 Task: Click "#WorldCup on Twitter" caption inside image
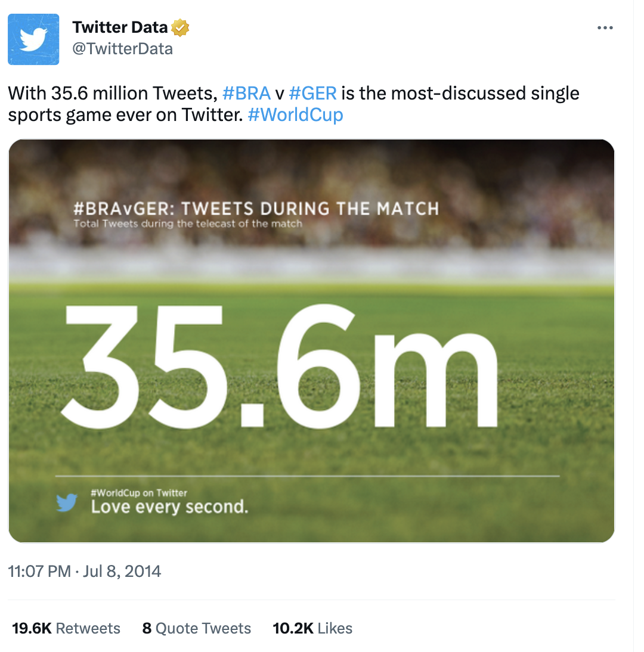[139, 493]
